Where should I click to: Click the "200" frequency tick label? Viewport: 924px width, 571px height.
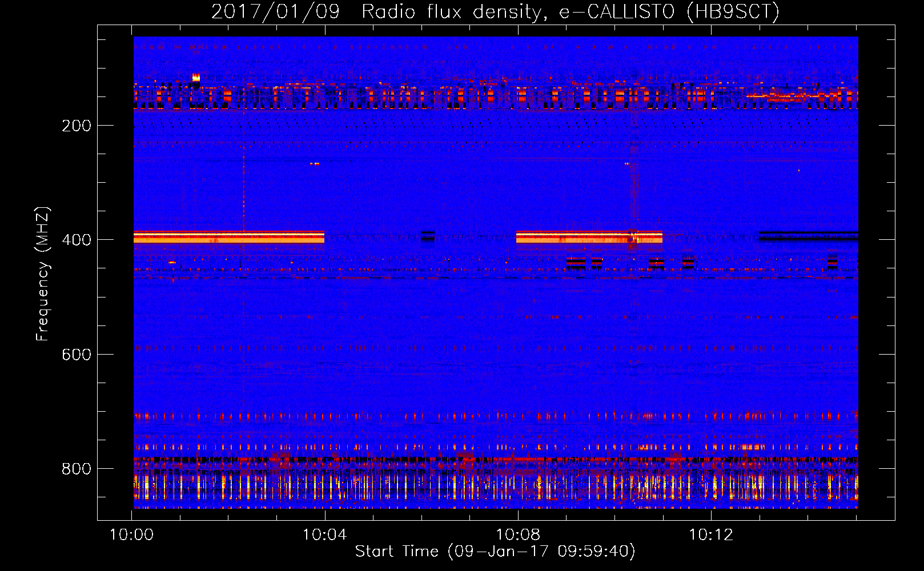(77, 126)
